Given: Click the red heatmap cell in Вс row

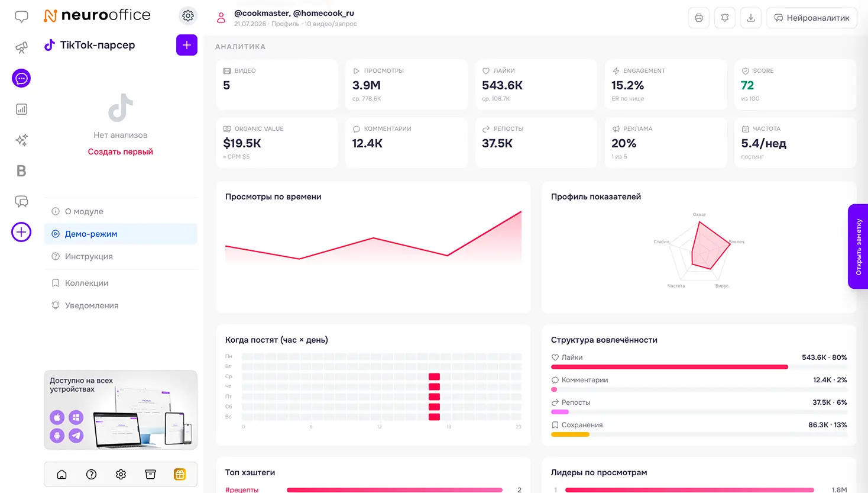Looking at the screenshot, I should [x=434, y=417].
